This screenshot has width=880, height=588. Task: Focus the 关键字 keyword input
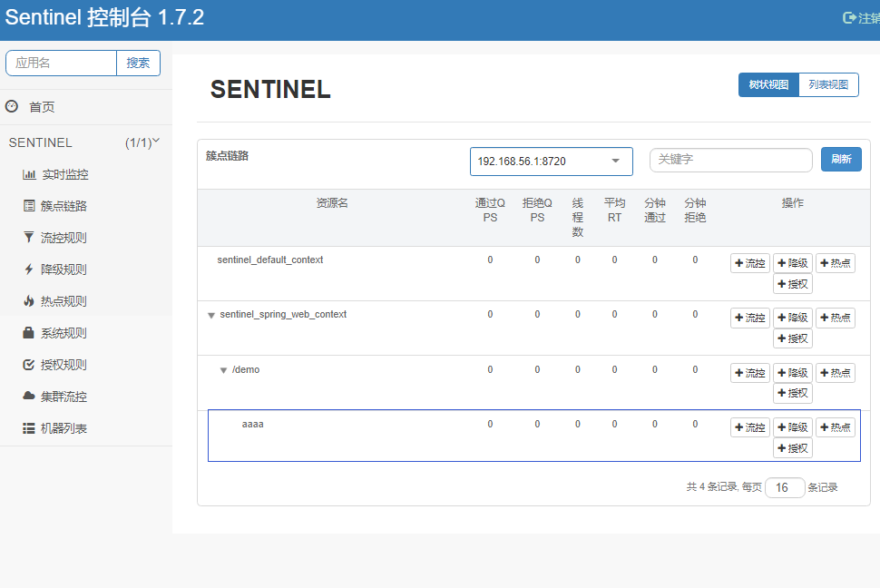[730, 160]
